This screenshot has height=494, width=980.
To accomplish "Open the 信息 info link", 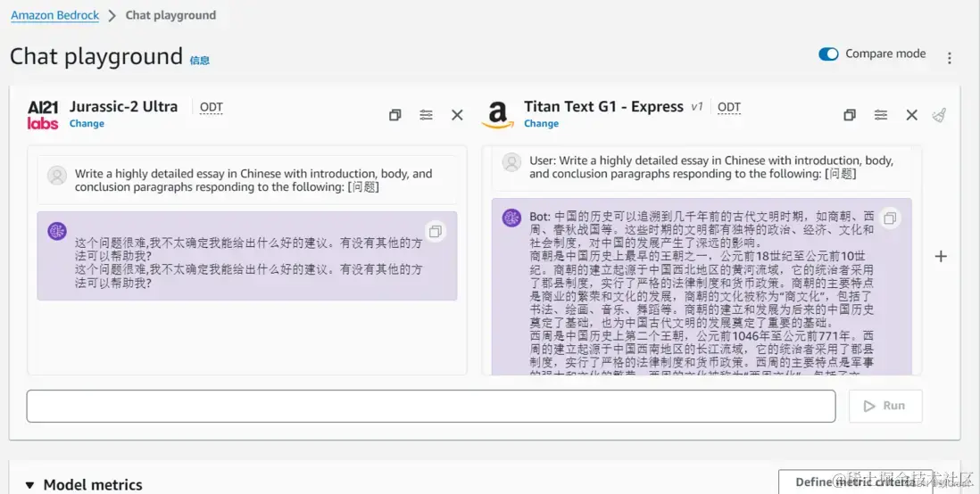I will tap(200, 61).
